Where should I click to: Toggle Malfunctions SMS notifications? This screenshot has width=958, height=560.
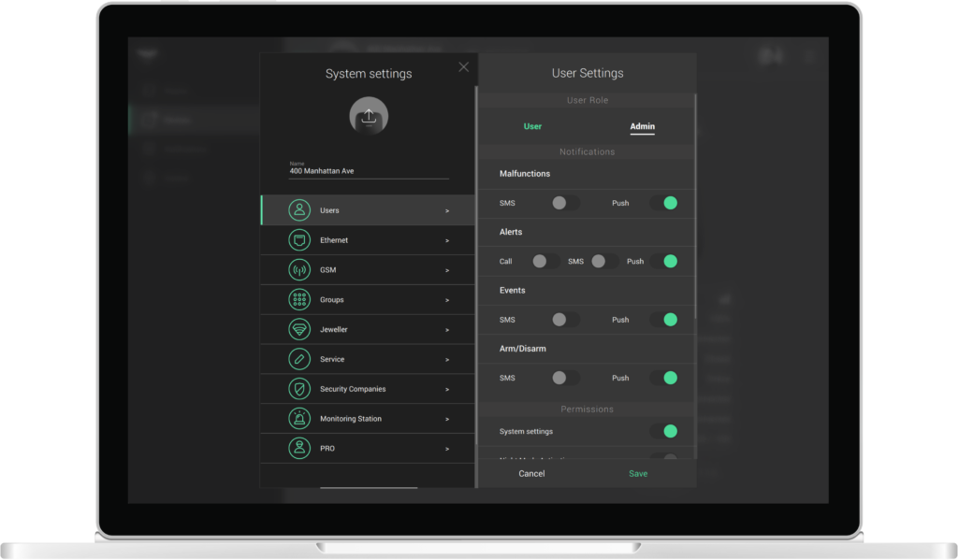[x=565, y=204]
